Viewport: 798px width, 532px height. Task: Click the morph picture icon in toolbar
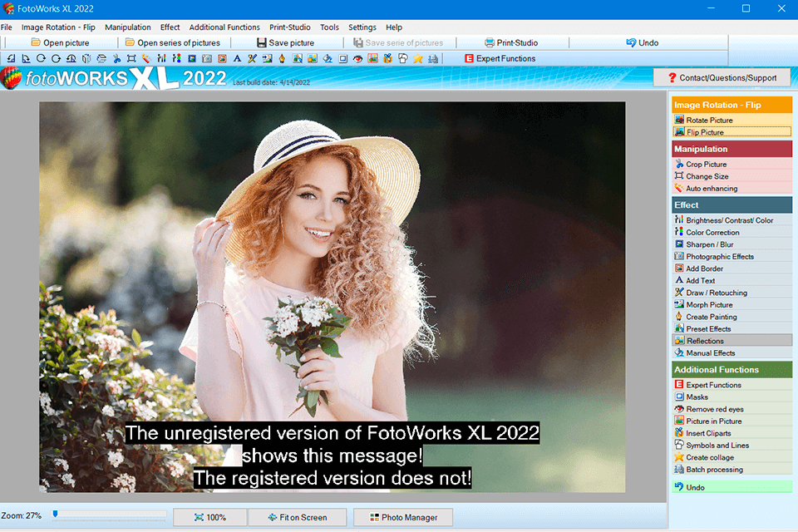point(267,58)
